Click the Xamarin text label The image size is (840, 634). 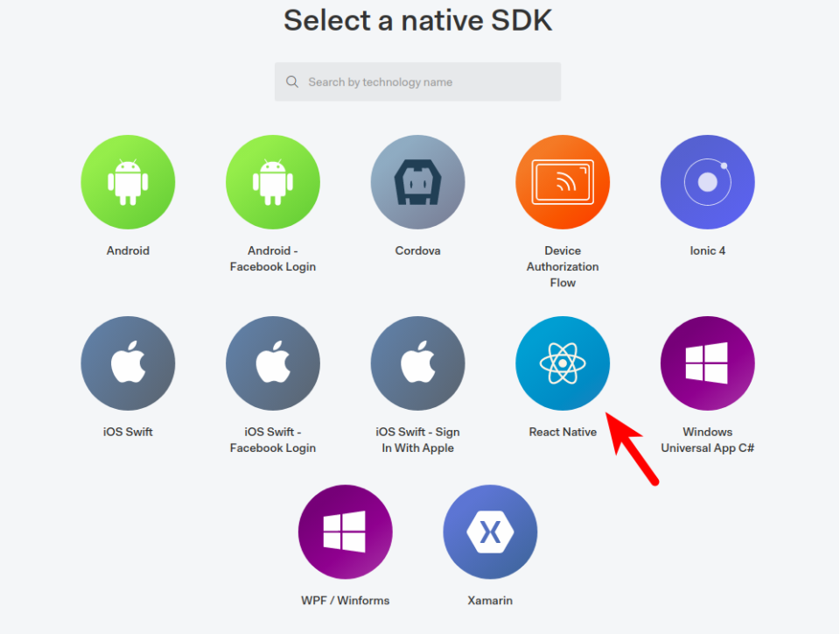click(490, 601)
